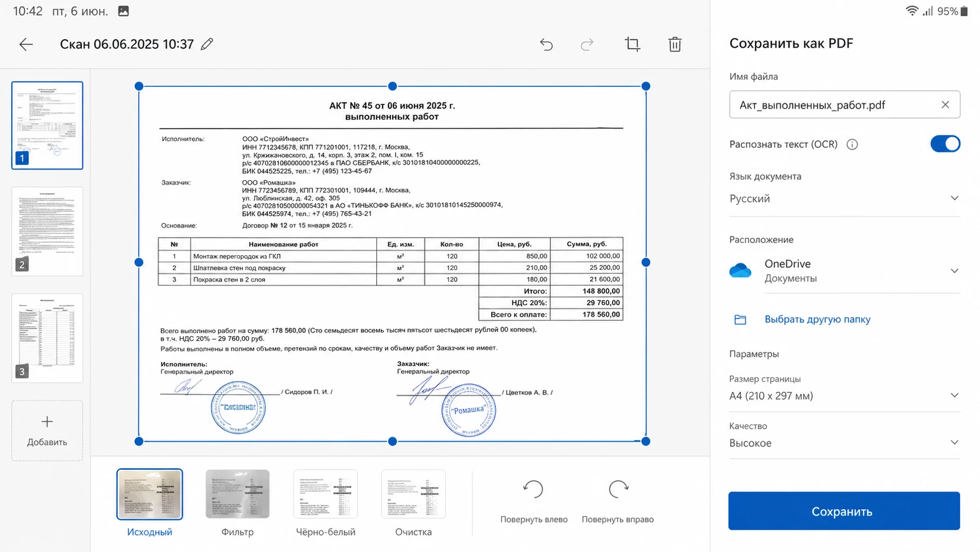Show OCR info tooltip icon
The width and height of the screenshot is (980, 552).
(852, 144)
